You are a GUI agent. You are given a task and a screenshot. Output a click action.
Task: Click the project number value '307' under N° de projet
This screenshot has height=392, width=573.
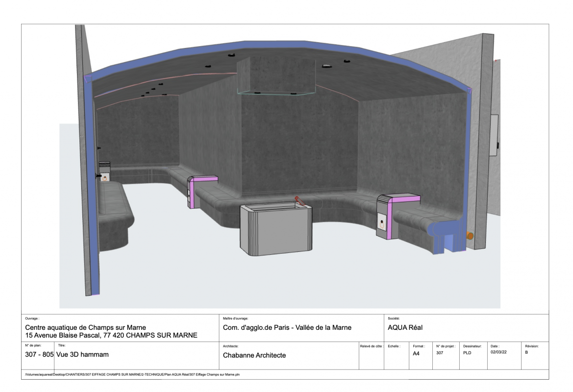(440, 353)
